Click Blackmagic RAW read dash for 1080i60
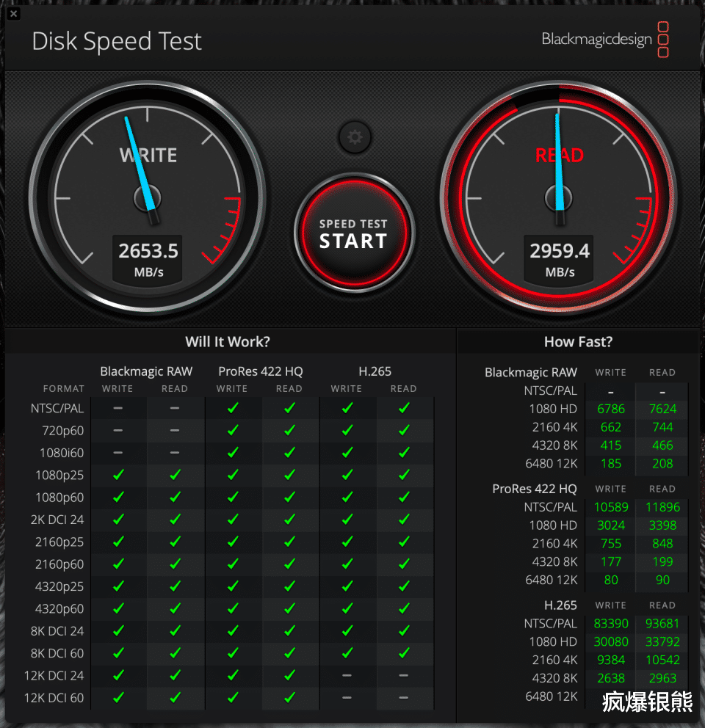 [175, 453]
